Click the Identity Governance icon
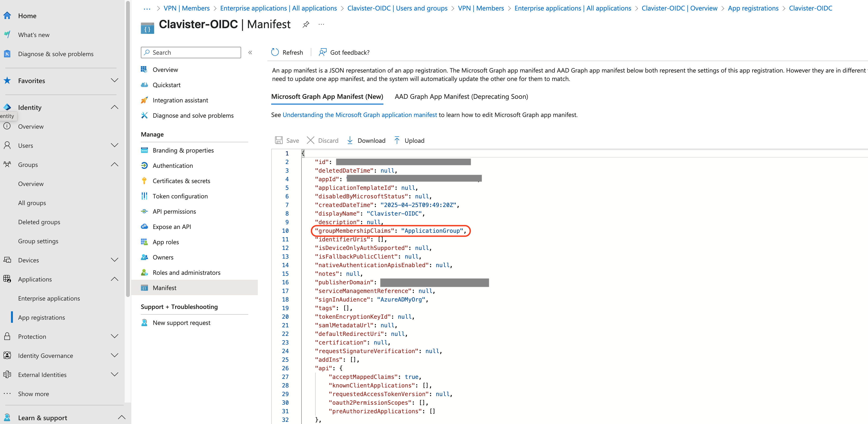This screenshot has width=868, height=424. pos(7,355)
